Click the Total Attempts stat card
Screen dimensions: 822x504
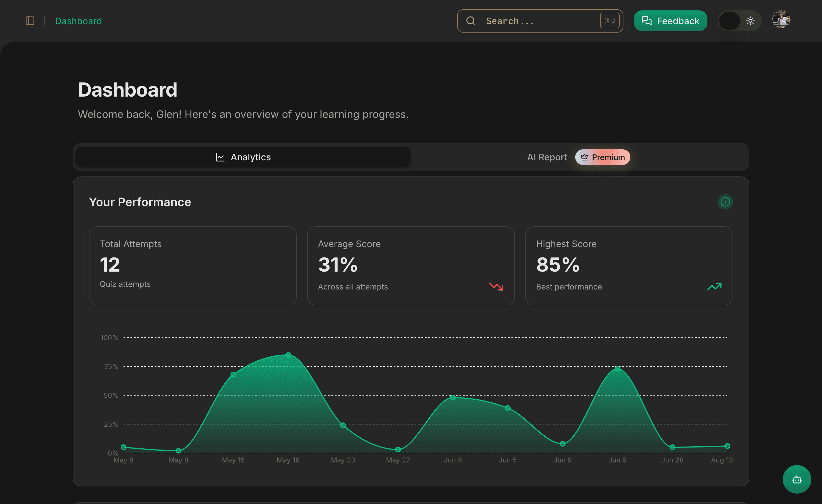pos(193,266)
